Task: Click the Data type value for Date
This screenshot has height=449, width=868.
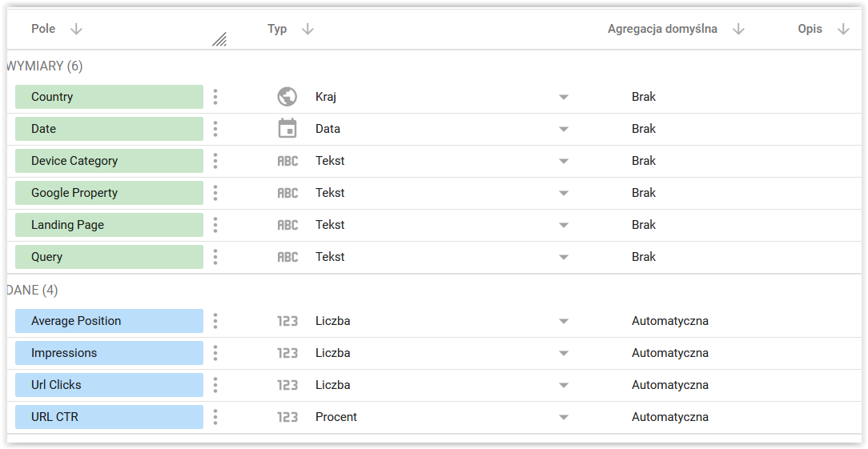Action: pyautogui.click(x=328, y=129)
